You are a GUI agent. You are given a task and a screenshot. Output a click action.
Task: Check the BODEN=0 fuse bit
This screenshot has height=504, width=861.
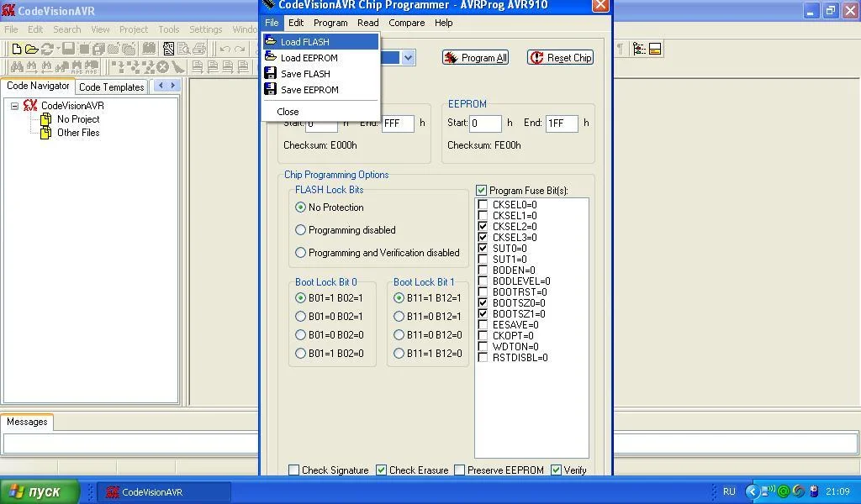pyautogui.click(x=483, y=270)
